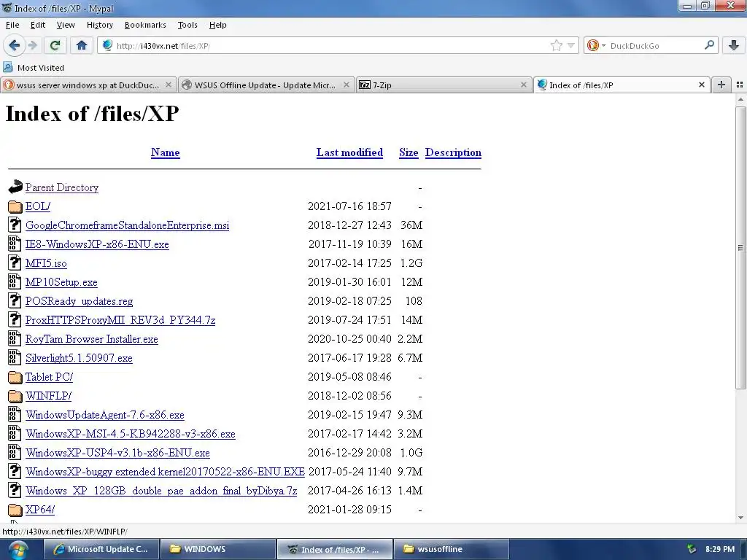Switch to the WINDOWS folder taskbar button
Screen dimensions: 747x560
pyautogui.click(x=217, y=549)
